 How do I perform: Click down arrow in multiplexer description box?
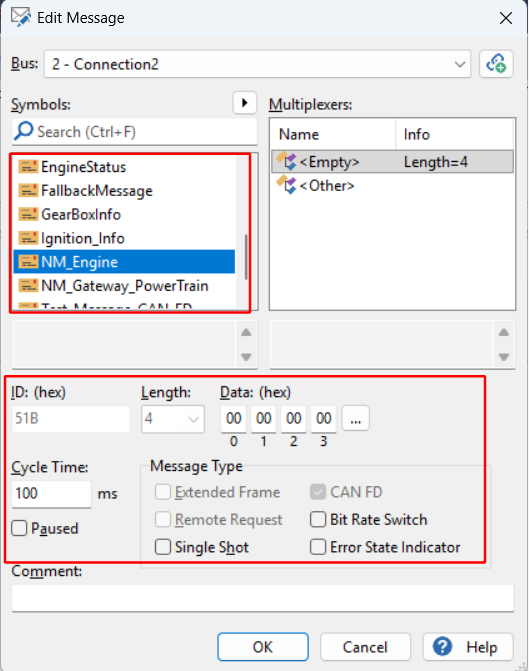pos(504,357)
